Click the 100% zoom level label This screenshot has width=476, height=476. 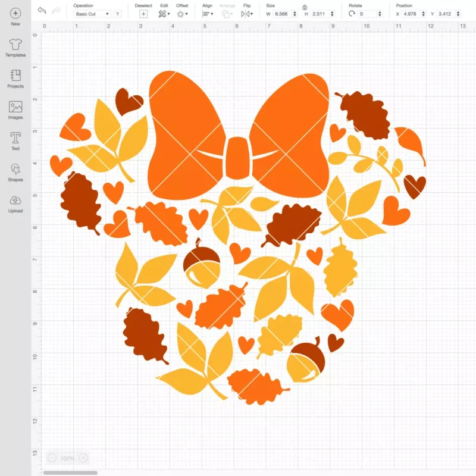(x=67, y=458)
